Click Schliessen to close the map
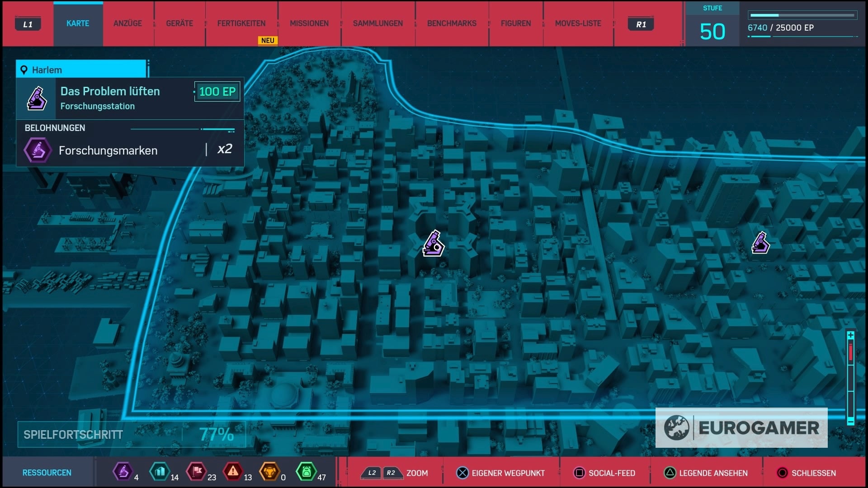The image size is (868, 488). [814, 473]
